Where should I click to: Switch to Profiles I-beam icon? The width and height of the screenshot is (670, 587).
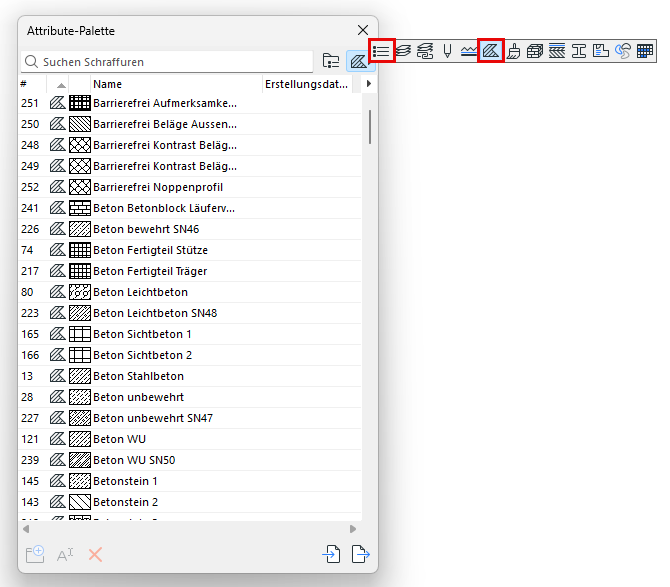click(x=579, y=51)
